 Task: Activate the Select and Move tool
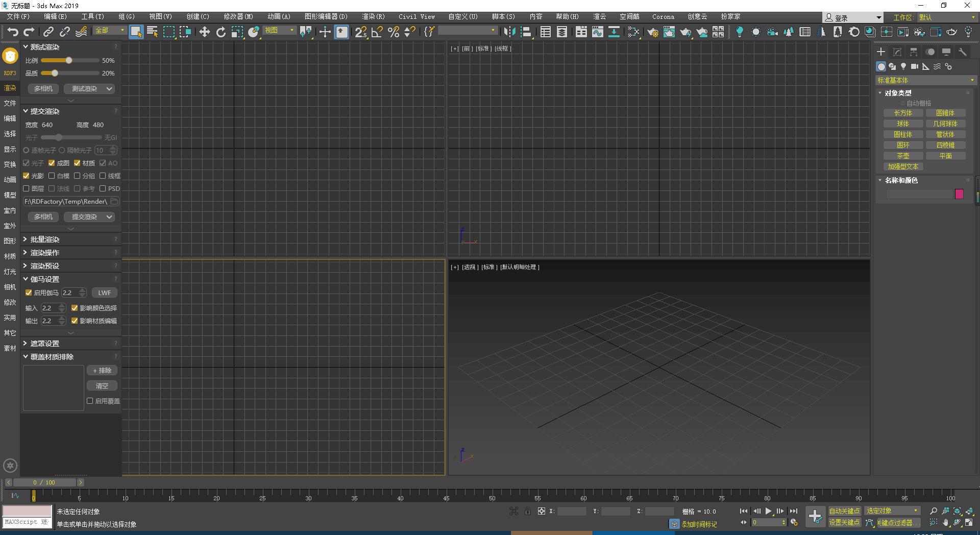click(x=204, y=32)
